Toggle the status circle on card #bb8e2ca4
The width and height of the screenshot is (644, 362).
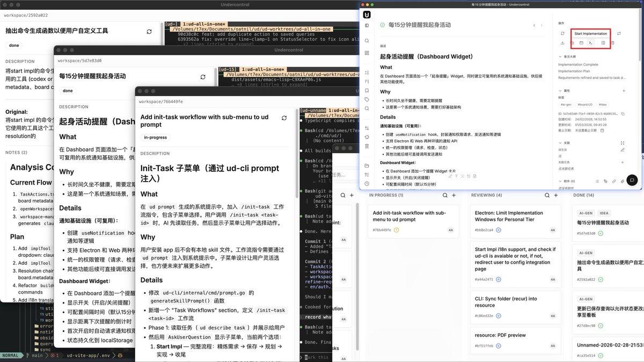tap(499, 230)
